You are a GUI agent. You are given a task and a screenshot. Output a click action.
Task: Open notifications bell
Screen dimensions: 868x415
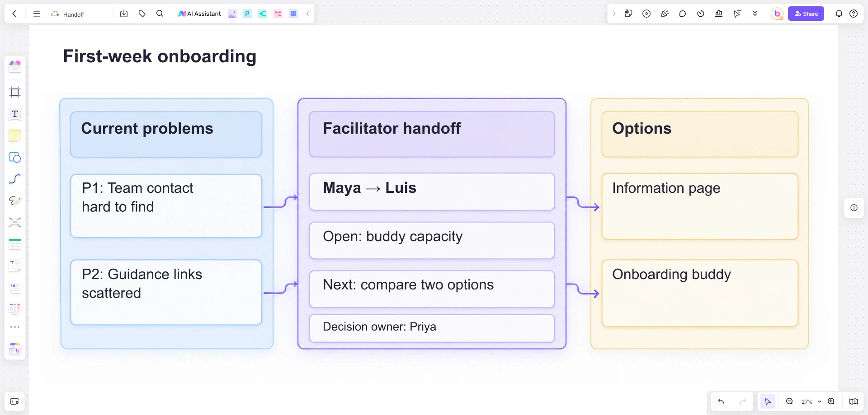[x=839, y=14]
